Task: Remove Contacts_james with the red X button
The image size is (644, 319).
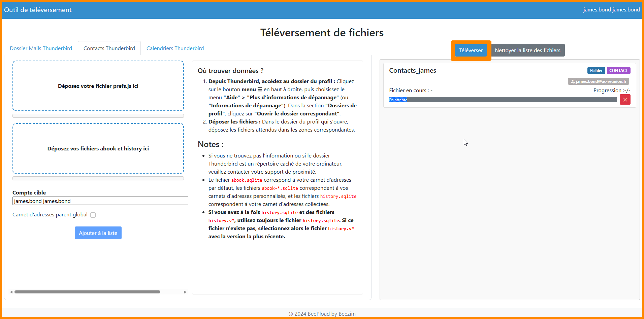Action: coord(625,100)
